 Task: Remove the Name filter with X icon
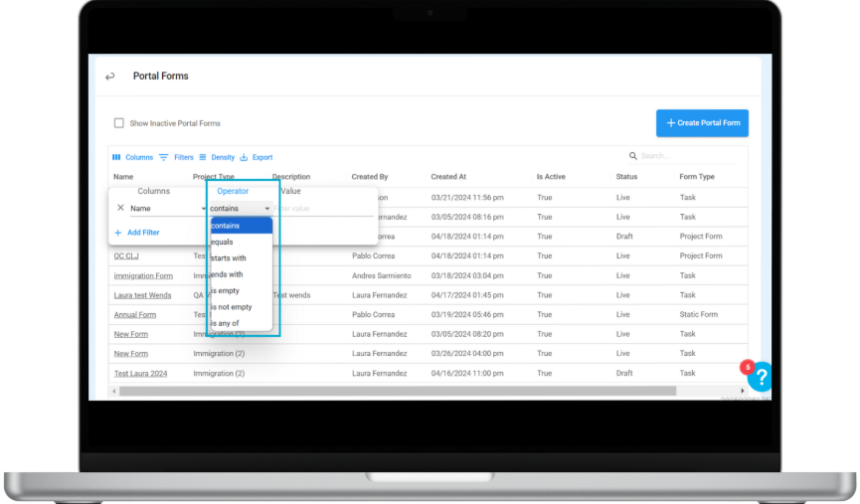(x=120, y=209)
